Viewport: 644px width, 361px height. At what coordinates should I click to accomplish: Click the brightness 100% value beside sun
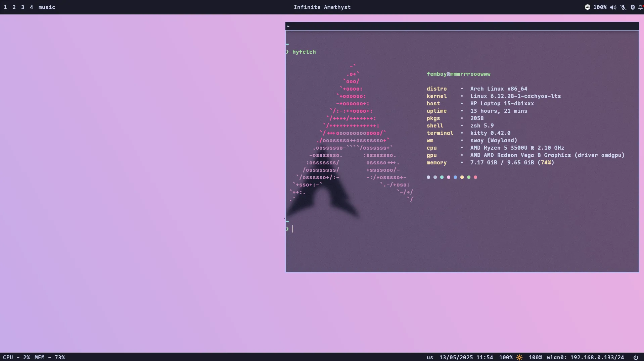click(506, 357)
